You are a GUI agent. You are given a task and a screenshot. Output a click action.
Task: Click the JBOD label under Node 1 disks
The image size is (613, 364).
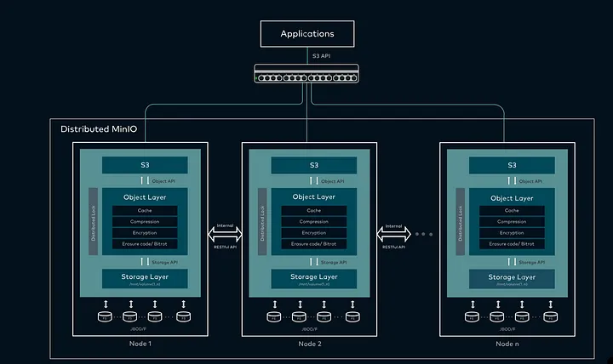click(x=138, y=329)
